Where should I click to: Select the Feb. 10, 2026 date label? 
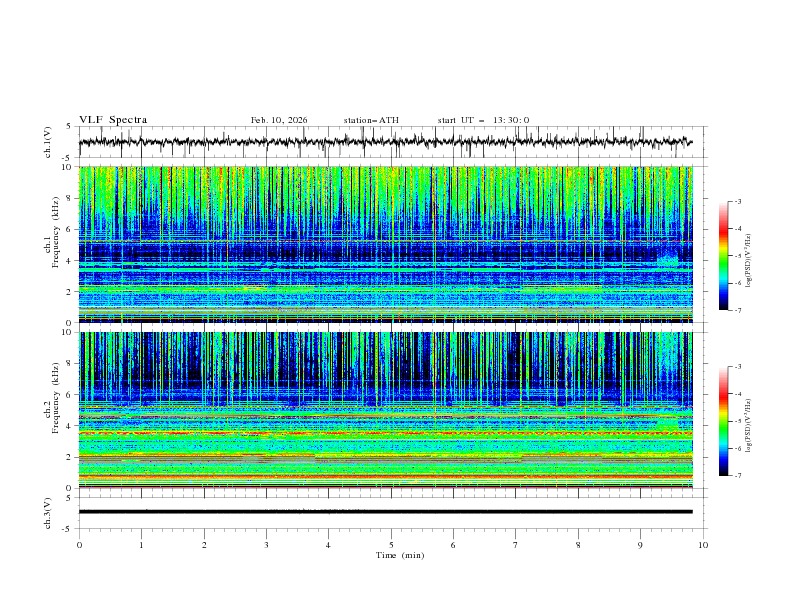279,120
